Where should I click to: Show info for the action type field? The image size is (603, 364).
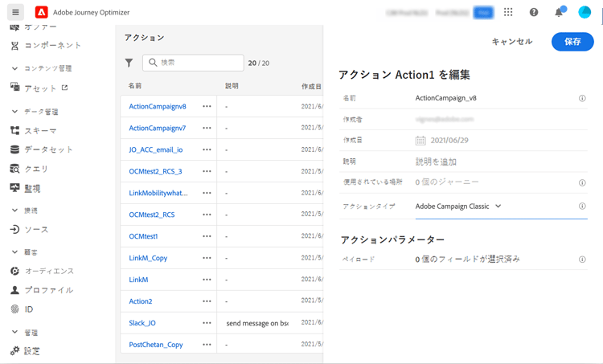582,207
